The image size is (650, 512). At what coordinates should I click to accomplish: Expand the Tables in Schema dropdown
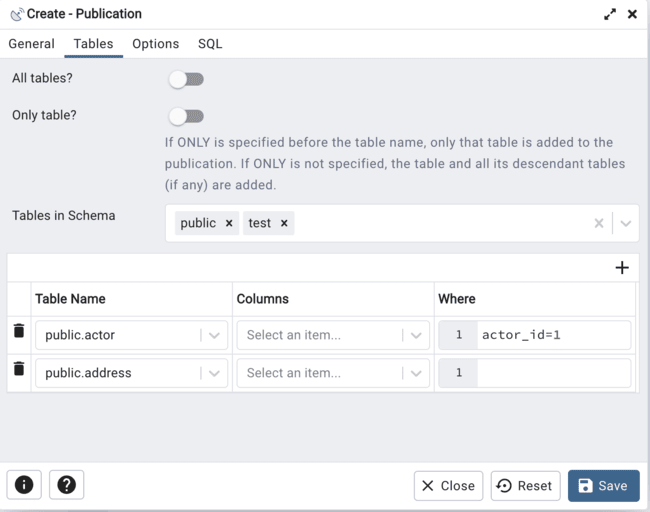pyautogui.click(x=626, y=223)
